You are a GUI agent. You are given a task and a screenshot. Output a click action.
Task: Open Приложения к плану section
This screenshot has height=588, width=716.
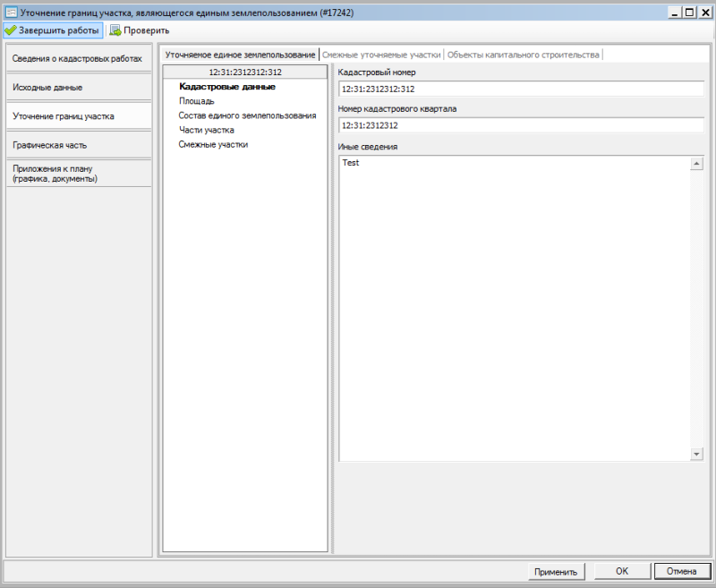pos(77,174)
